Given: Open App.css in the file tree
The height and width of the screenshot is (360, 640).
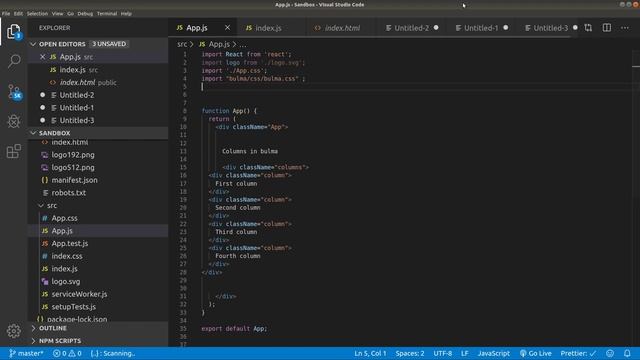Looking at the screenshot, I should click(98, 218).
